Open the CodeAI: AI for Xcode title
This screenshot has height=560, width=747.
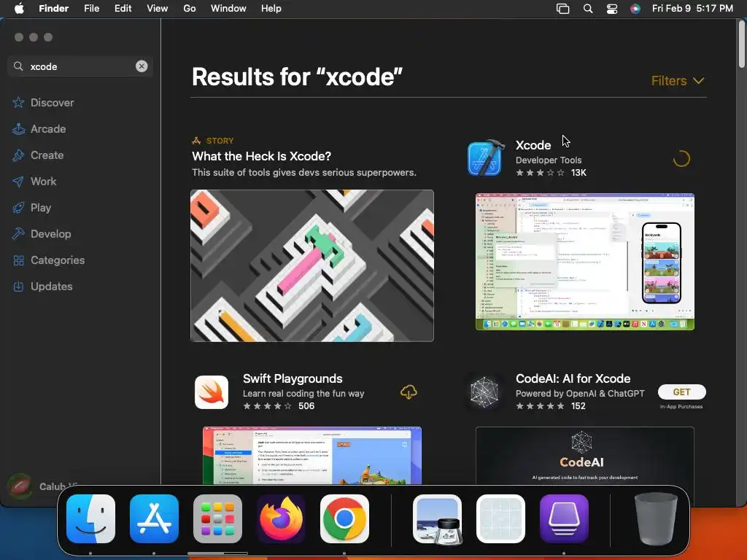point(573,378)
